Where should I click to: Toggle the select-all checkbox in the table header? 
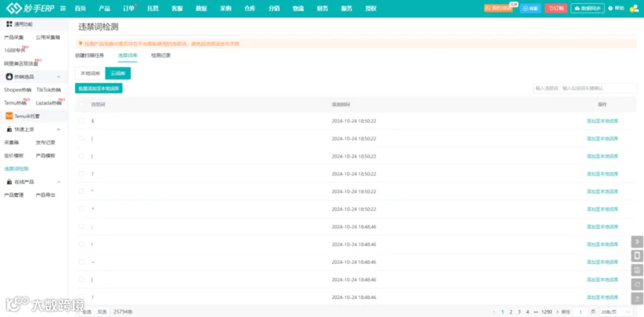click(82, 104)
